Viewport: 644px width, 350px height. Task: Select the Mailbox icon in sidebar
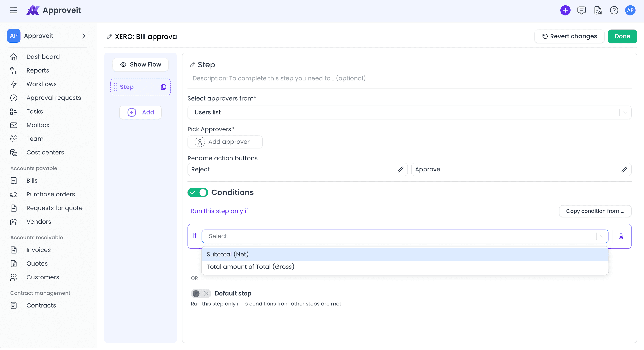click(14, 125)
